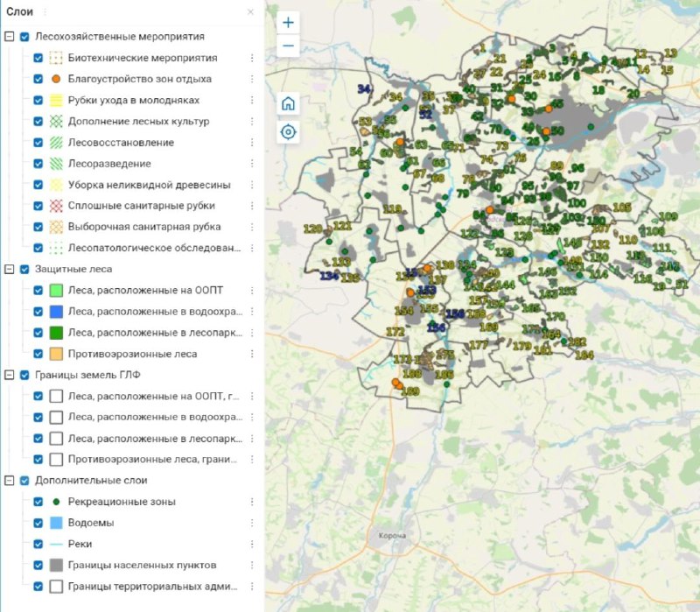Collapse the Границы земель ГЛФ group
Image resolution: width=700 pixels, height=612 pixels.
(9, 376)
